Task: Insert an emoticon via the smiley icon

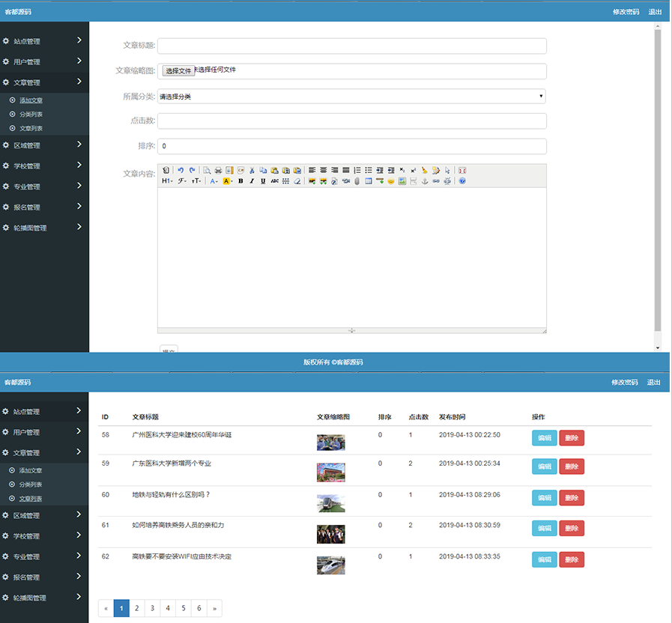Action: pos(390,181)
